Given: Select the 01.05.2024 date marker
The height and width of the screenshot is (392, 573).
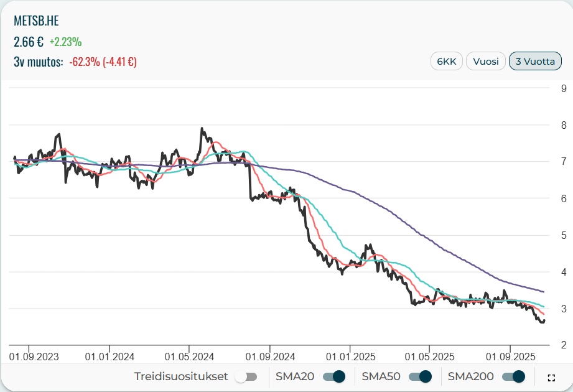Looking at the screenshot, I should 189,357.
